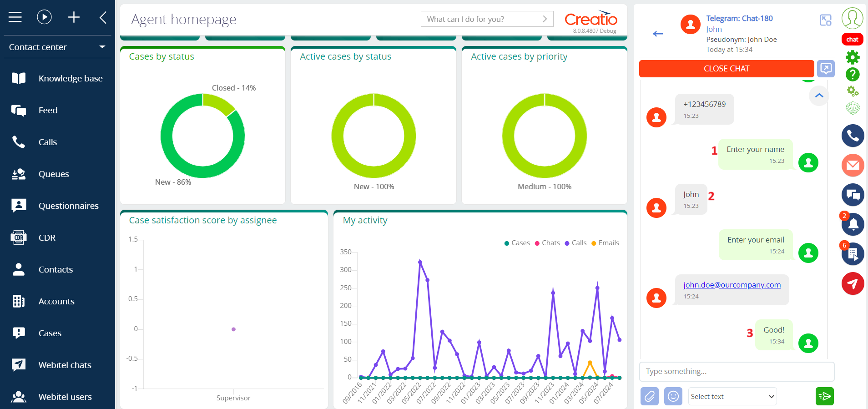Submit the command line arrow
Screen dimensions: 868x409
click(545, 19)
